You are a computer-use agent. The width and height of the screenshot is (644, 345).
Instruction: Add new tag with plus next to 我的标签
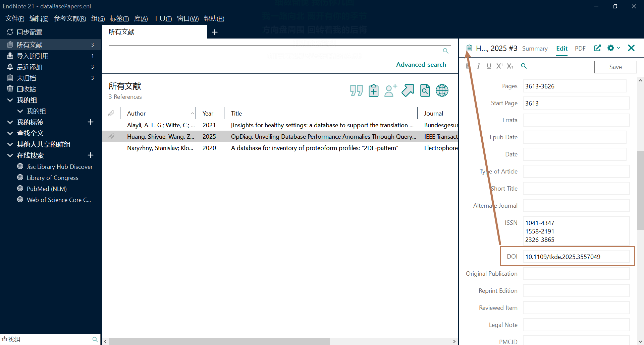91,122
